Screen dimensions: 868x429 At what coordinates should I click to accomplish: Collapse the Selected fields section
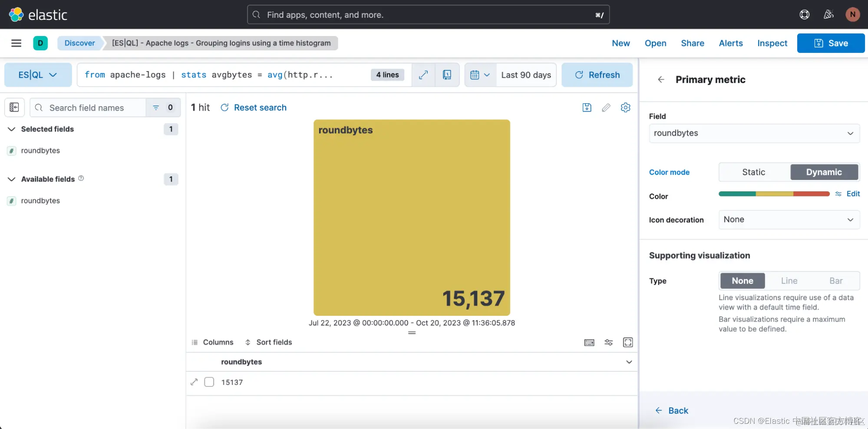pos(12,129)
